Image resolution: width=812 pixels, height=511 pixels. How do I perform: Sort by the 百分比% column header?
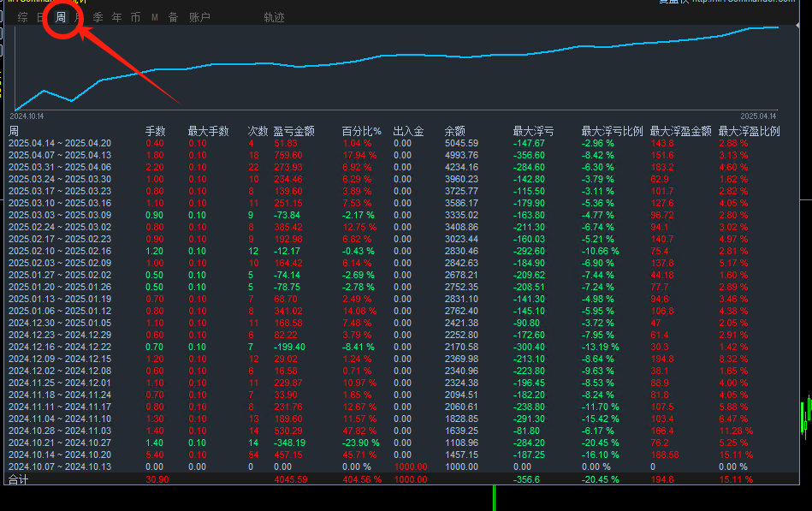(x=361, y=131)
